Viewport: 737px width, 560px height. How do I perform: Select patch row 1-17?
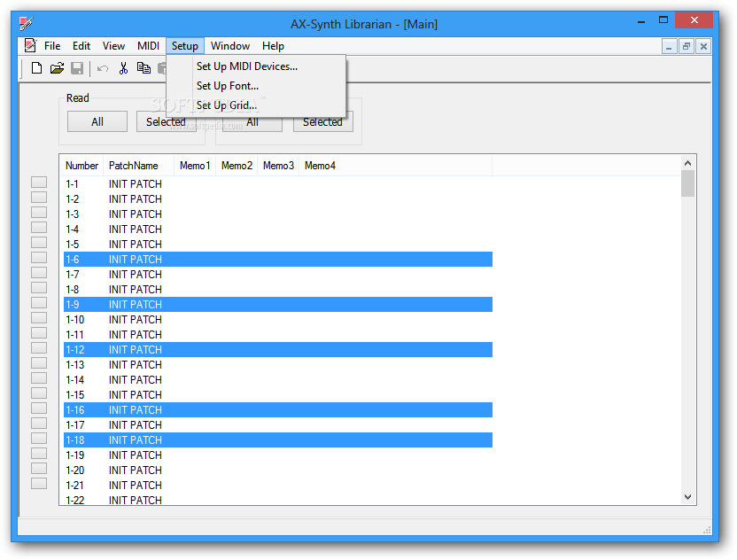coord(278,424)
